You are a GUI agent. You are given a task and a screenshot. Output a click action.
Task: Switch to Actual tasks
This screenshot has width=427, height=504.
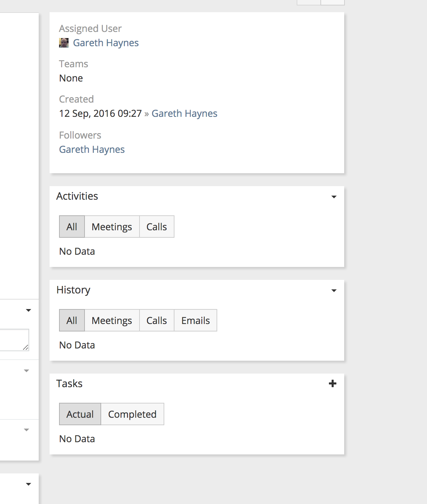pos(80,414)
